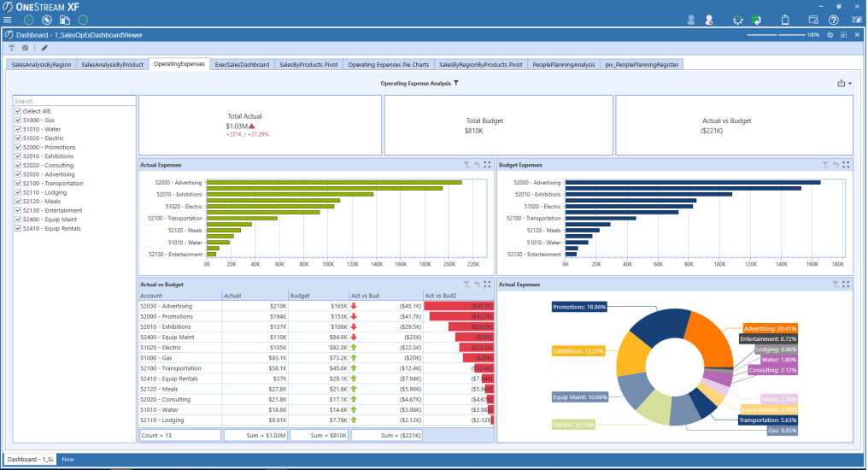Switch to the ExecSalesDashboard tab
The image size is (868, 470).
[242, 65]
